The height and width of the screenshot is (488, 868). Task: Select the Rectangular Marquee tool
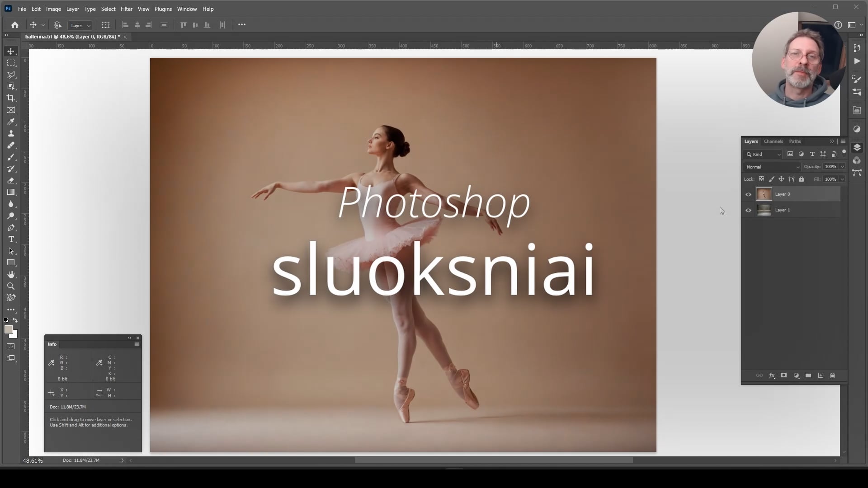coord(11,63)
